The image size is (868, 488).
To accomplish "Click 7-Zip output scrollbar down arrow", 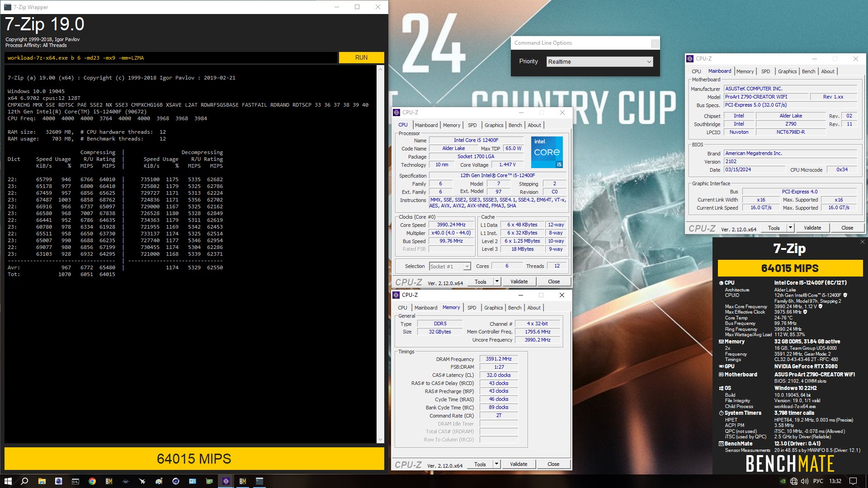I will coord(380,439).
